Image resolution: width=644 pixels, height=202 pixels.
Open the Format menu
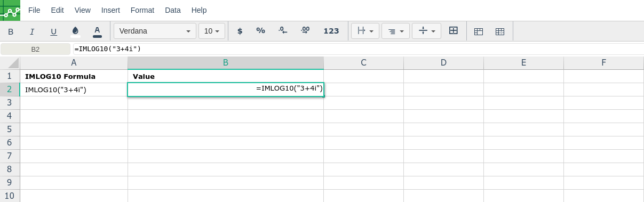click(x=142, y=10)
